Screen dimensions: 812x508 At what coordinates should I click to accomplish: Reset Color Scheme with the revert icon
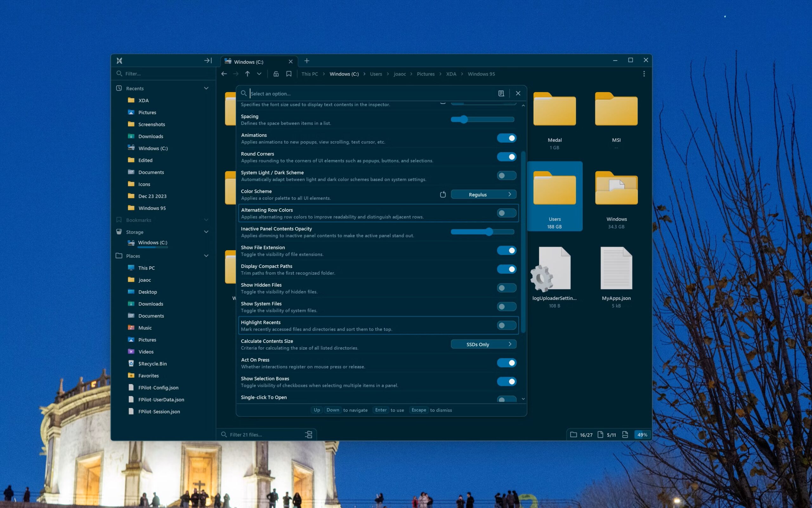[x=443, y=194]
